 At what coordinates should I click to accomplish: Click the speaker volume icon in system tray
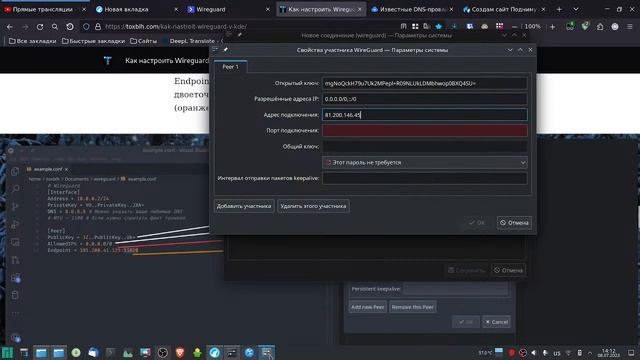(534, 353)
